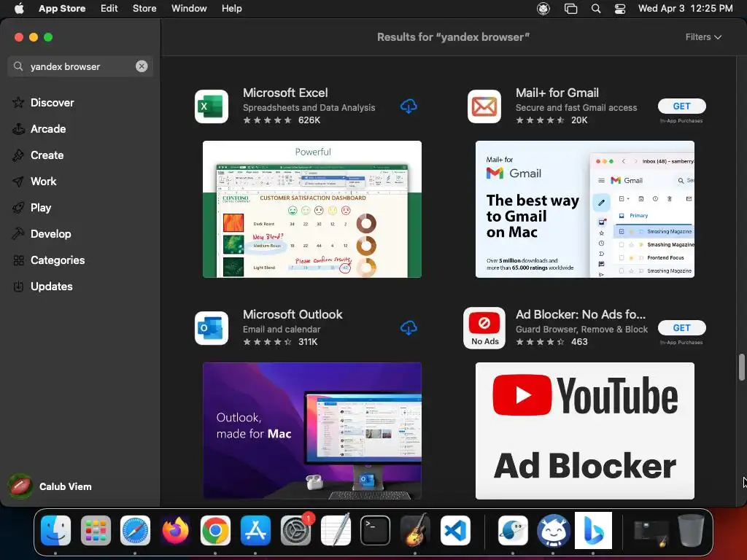This screenshot has height=560, width=747.
Task: Open Launchpad from the Dock
Action: tap(96, 530)
